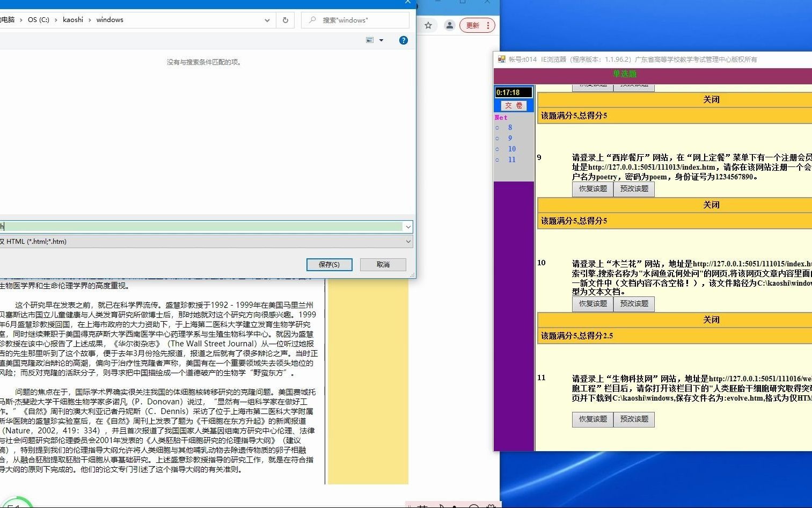Click 恢复该题 under question 9

coord(593,189)
